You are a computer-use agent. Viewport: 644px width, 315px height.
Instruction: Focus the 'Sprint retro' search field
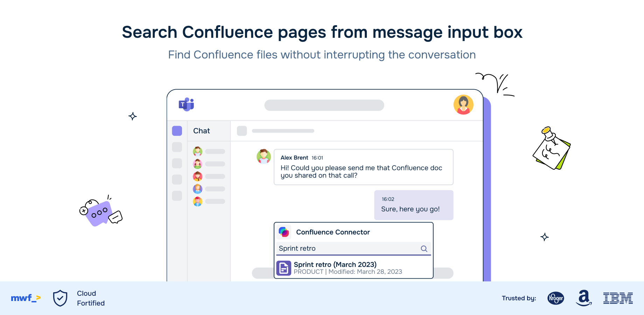(x=353, y=248)
